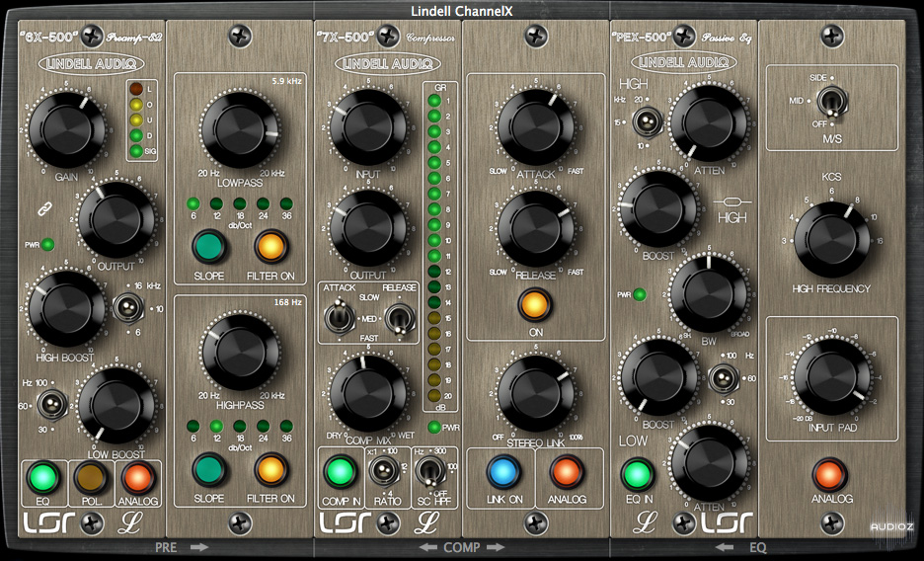Flip the compressor ATTACK speed switch
The width and height of the screenshot is (924, 561).
[x=336, y=318]
